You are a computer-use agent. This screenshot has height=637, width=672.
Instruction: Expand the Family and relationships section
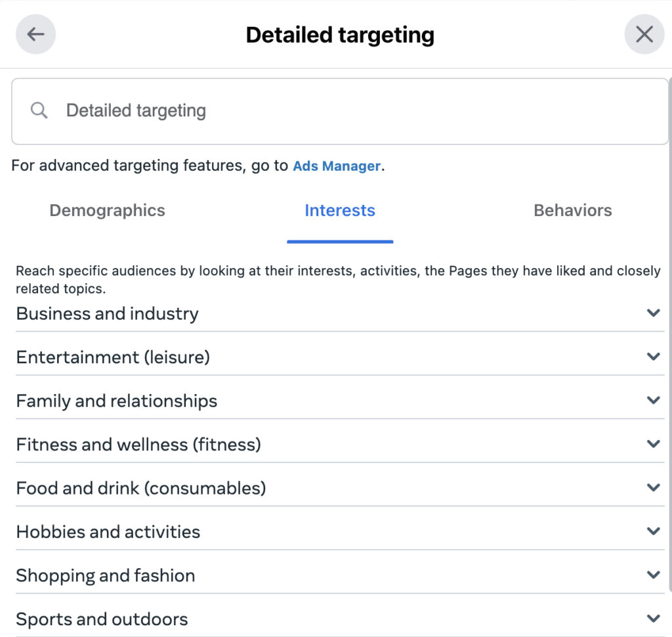(653, 400)
